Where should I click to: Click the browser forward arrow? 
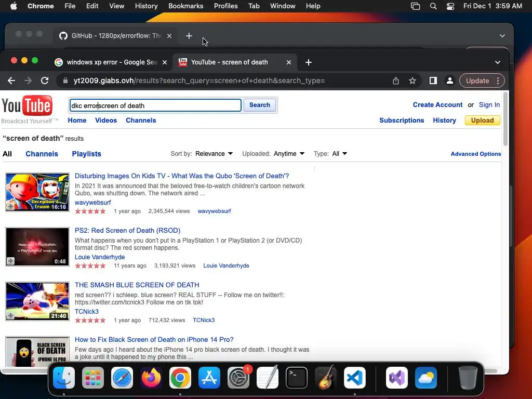coord(28,81)
